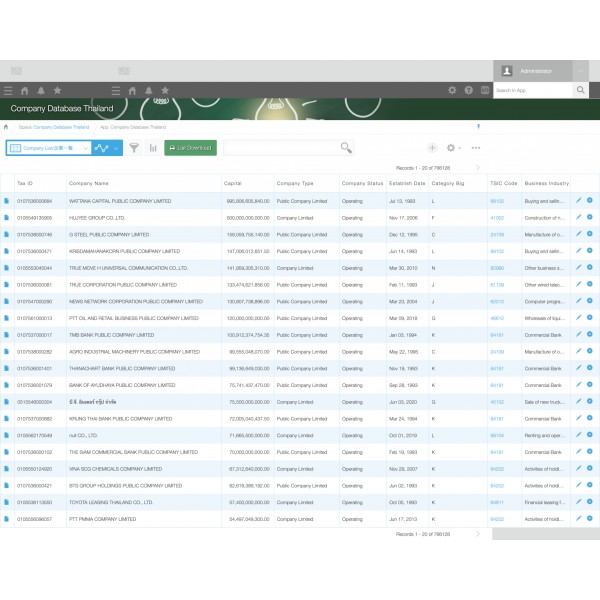The width and height of the screenshot is (600, 600).
Task: Select Commercial Bank cell in SIAM COMMERCIAL BANK row
Action: (x=543, y=452)
